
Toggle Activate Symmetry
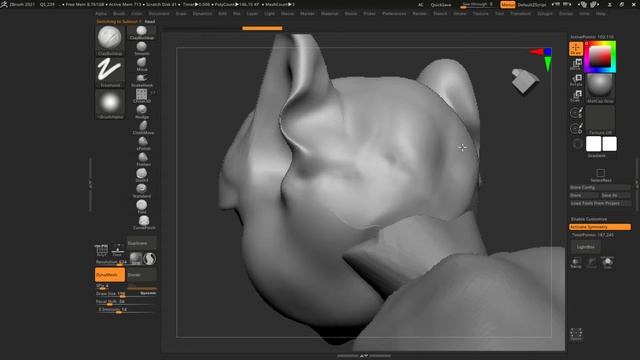coord(600,227)
